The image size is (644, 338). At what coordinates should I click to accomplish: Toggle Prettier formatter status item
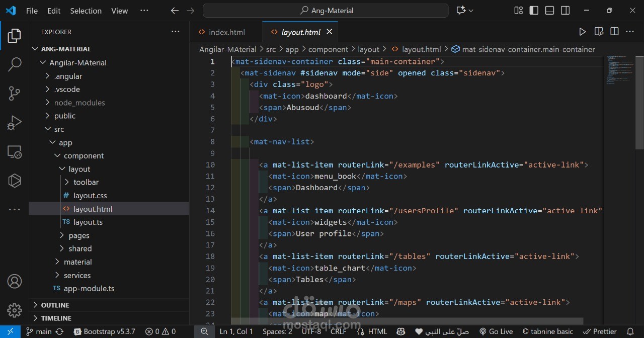point(600,331)
